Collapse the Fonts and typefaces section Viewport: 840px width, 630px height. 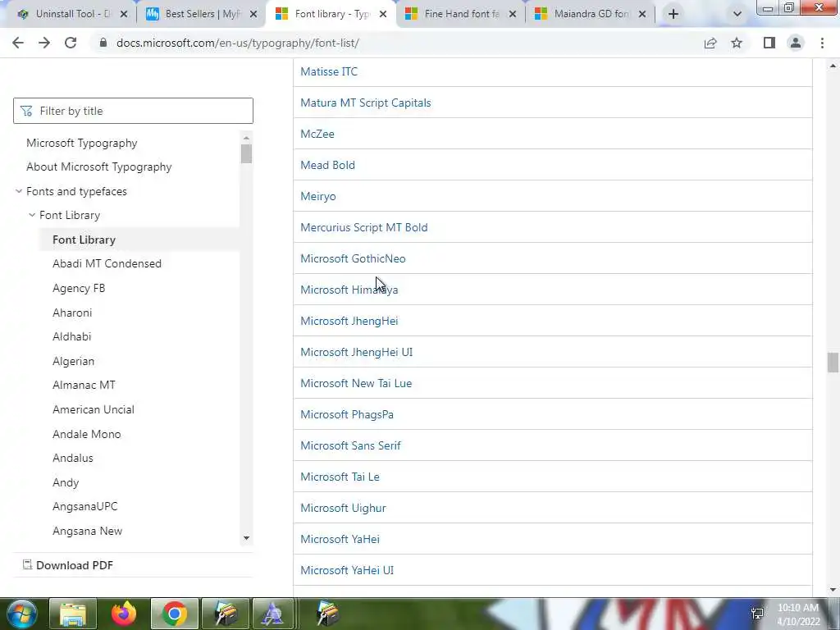(19, 191)
